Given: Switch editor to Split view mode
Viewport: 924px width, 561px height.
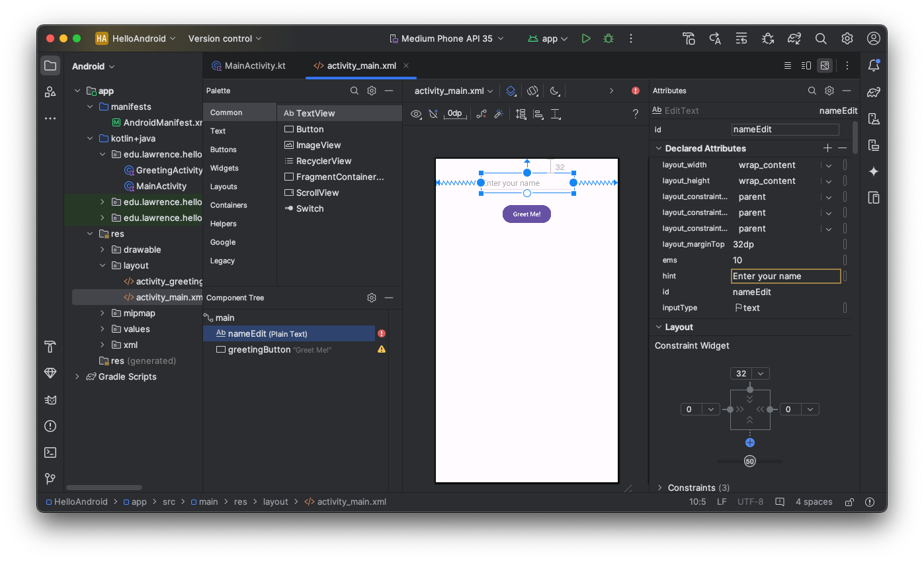Looking at the screenshot, I should coord(806,65).
